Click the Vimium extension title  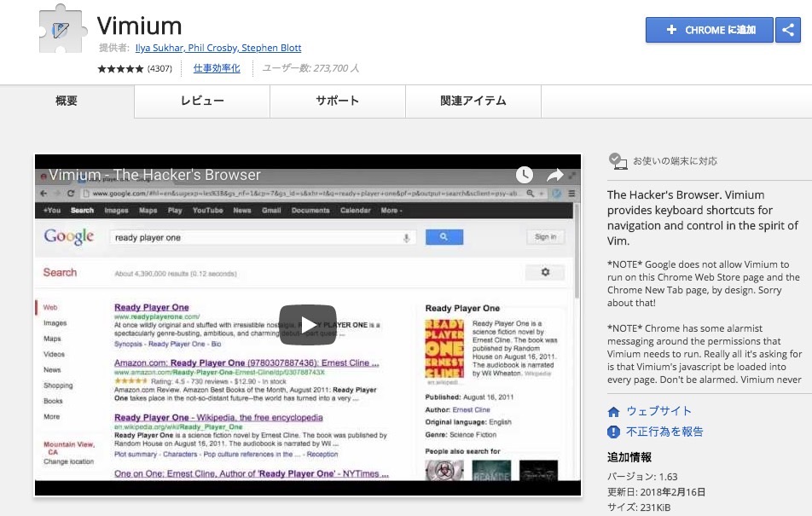pos(139,26)
